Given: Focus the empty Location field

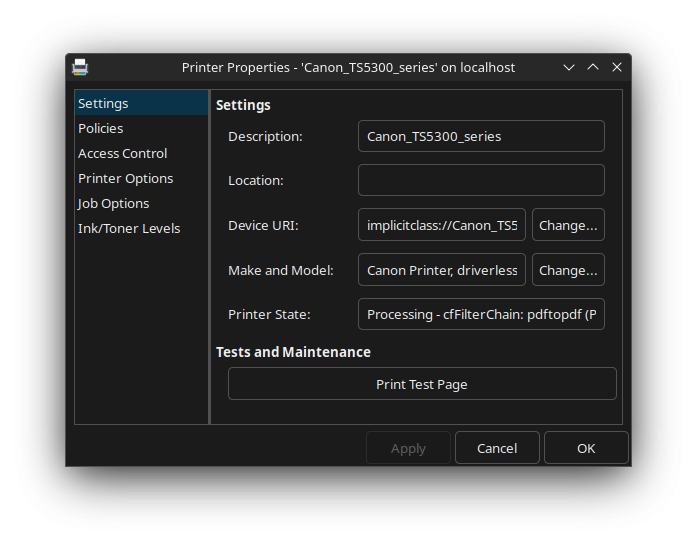Looking at the screenshot, I should [481, 180].
